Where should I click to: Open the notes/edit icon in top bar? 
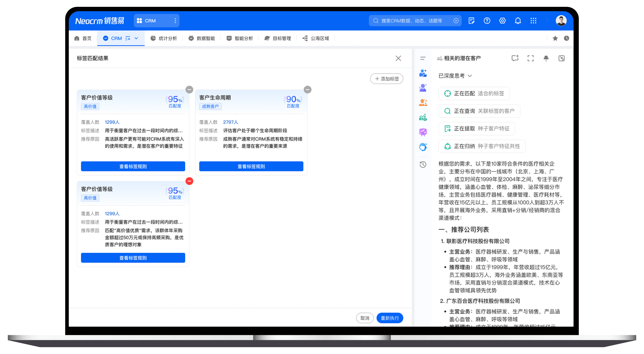click(x=471, y=21)
